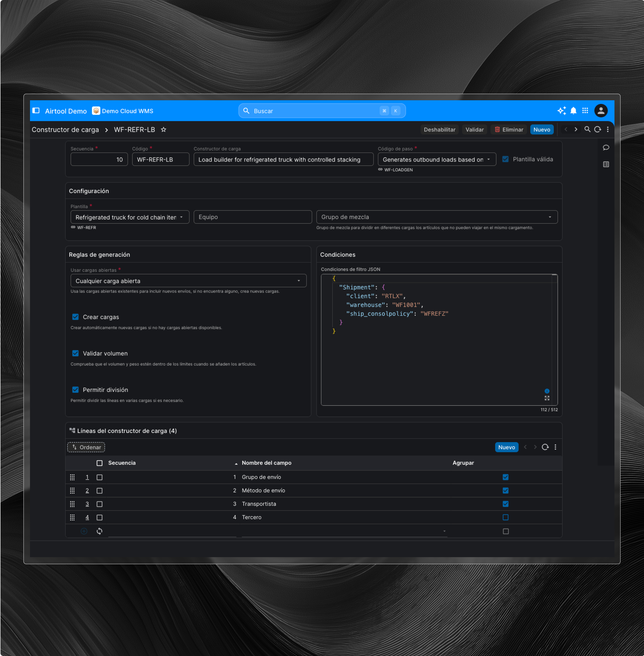Screen dimensions: 644x656
Task: Open the user account avatar
Action: point(601,111)
